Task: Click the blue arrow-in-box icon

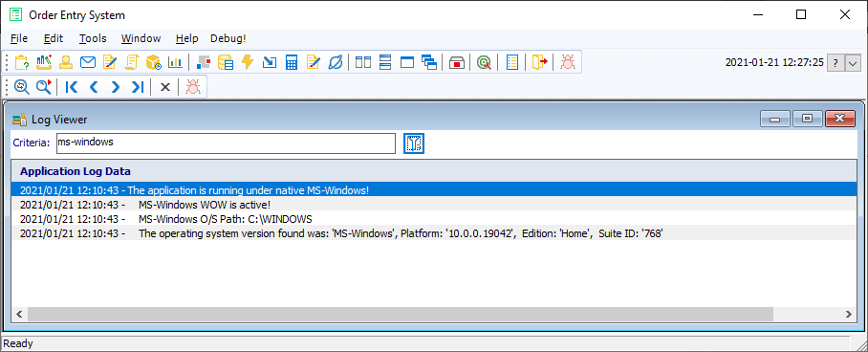Action: pyautogui.click(x=270, y=62)
